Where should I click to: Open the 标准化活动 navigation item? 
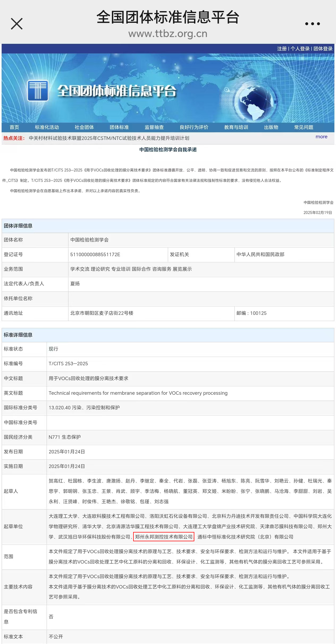click(47, 127)
